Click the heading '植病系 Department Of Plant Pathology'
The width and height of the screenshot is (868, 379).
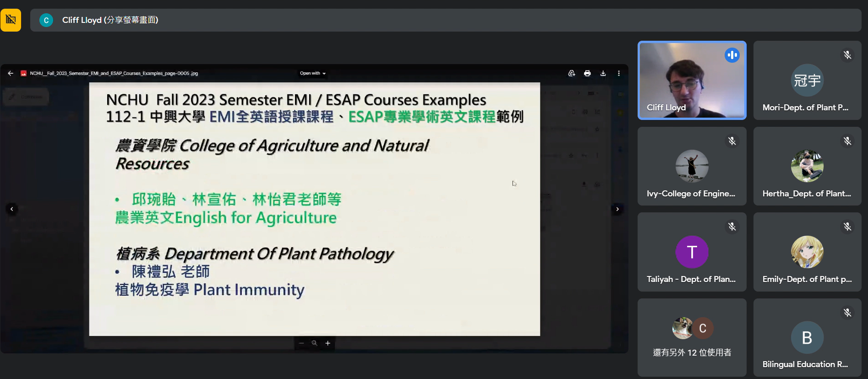pos(255,254)
